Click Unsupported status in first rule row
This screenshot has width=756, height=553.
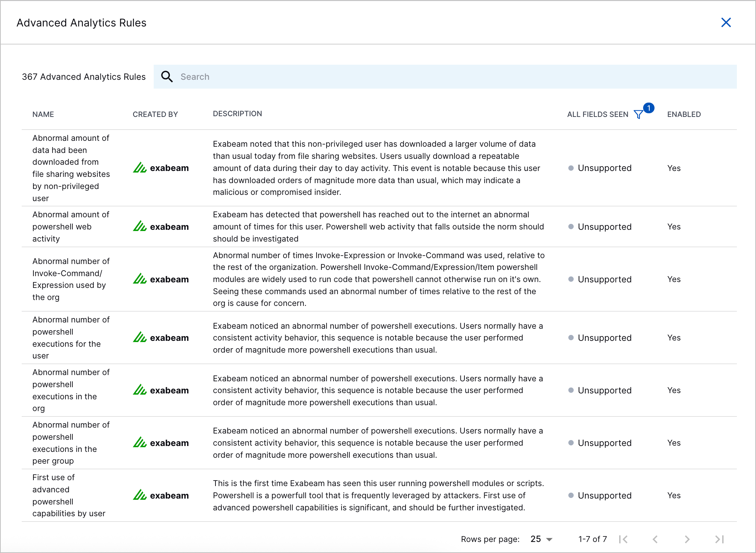coord(604,168)
